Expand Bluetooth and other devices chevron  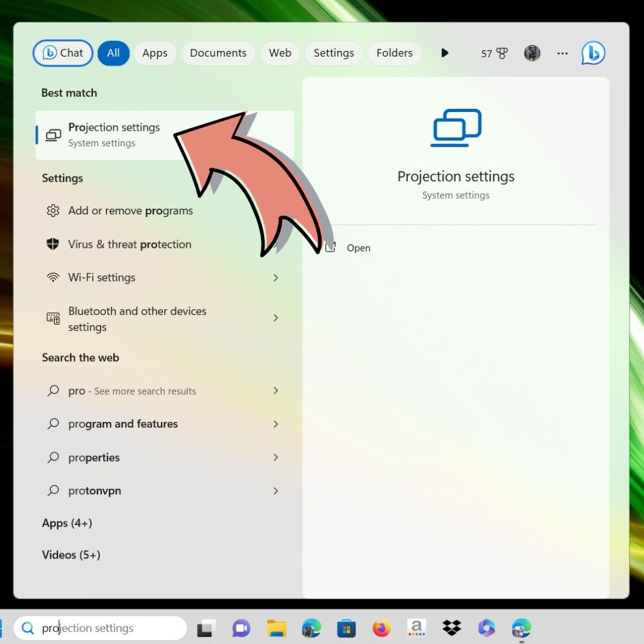tap(276, 318)
